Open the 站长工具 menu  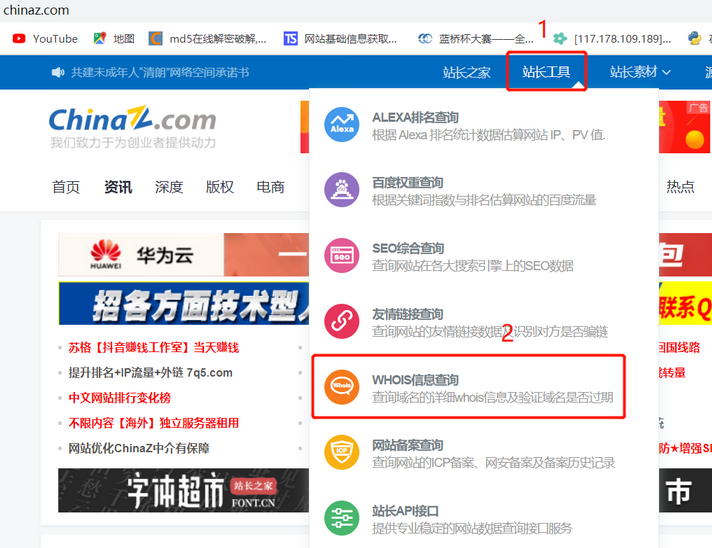546,72
